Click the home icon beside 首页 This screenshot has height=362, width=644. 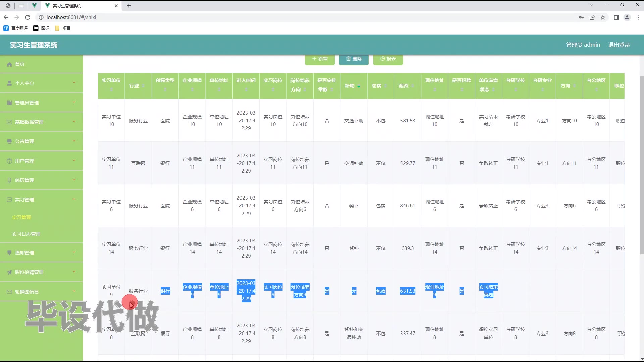9,64
